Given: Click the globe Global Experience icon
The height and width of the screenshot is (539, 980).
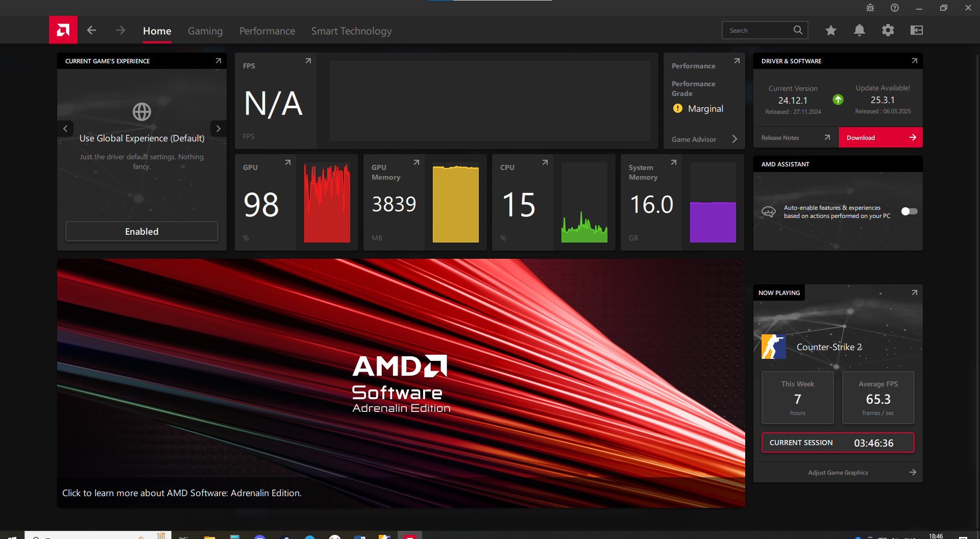Looking at the screenshot, I should click(x=142, y=112).
